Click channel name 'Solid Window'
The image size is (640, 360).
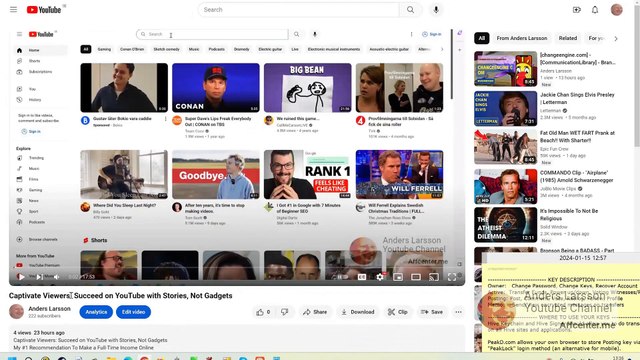pyautogui.click(x=553, y=227)
